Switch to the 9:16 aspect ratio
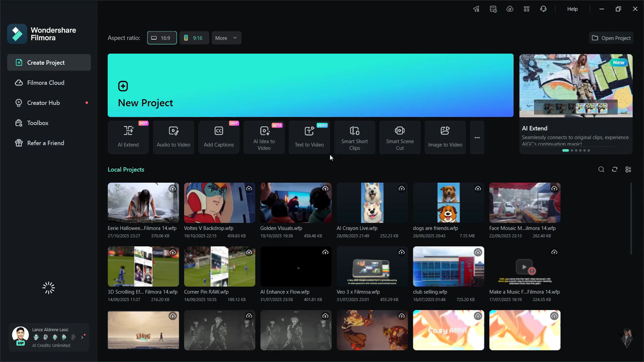 pos(194,38)
